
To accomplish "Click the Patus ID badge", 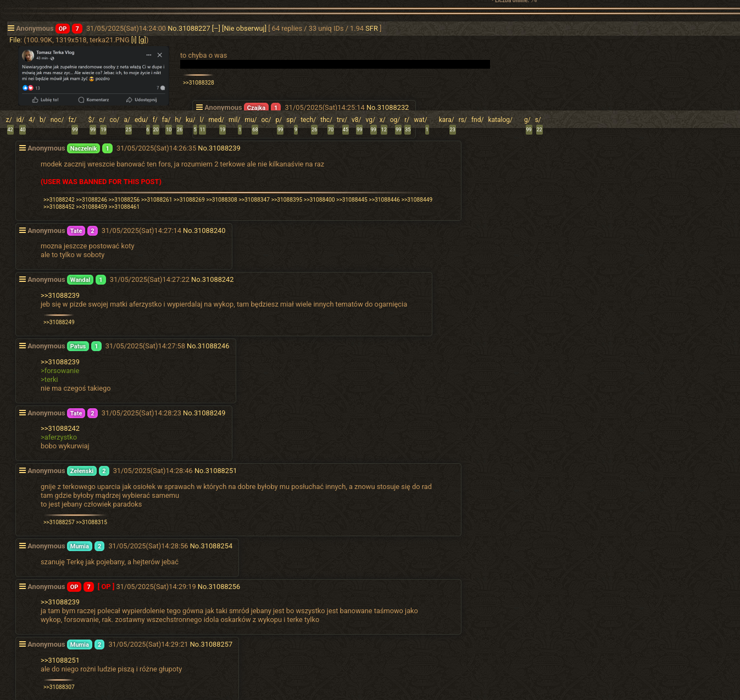I will 78,346.
